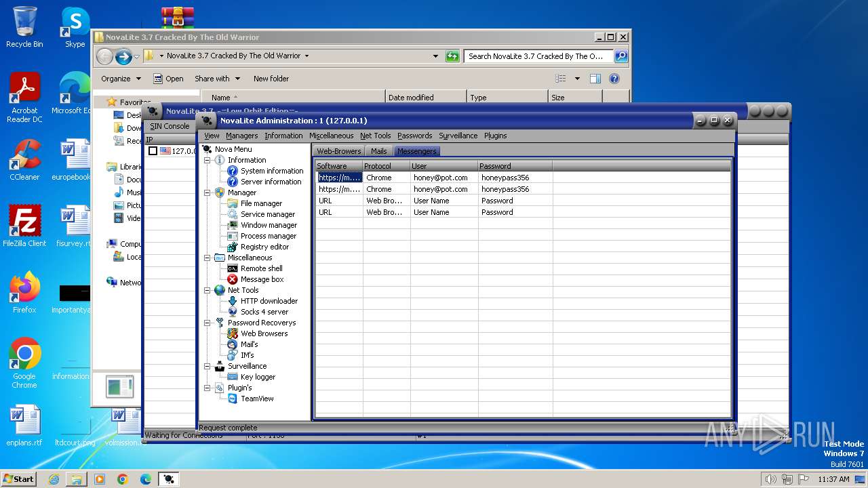Switch to Messengers tab
This screenshot has width=868, height=488.
click(x=417, y=151)
